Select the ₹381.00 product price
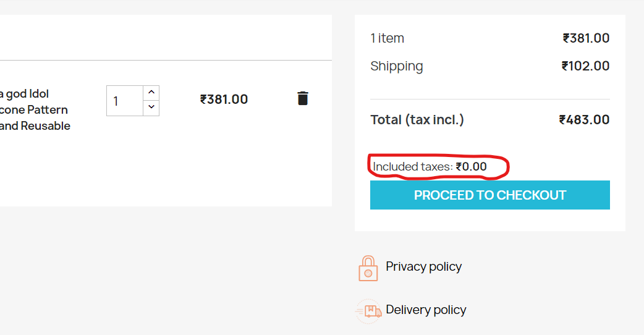This screenshot has width=644, height=335. click(x=224, y=100)
